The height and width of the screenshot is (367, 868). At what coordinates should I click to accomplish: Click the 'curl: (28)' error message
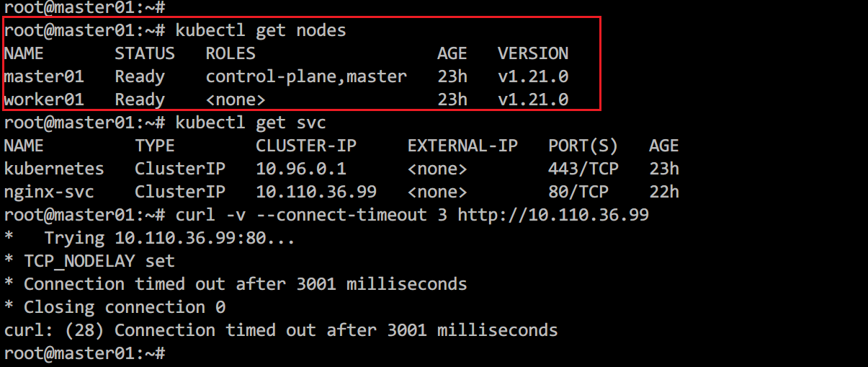click(x=281, y=330)
